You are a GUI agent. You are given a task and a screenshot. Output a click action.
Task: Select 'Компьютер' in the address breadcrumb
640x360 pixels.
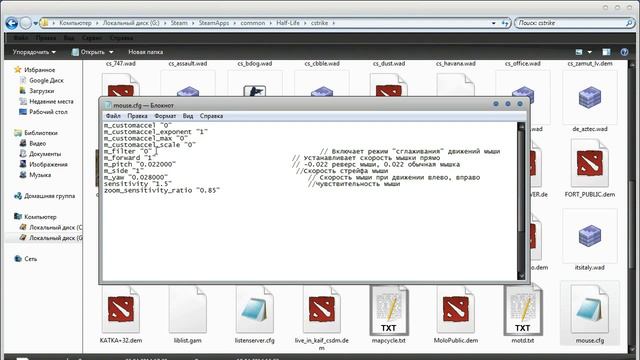point(75,23)
